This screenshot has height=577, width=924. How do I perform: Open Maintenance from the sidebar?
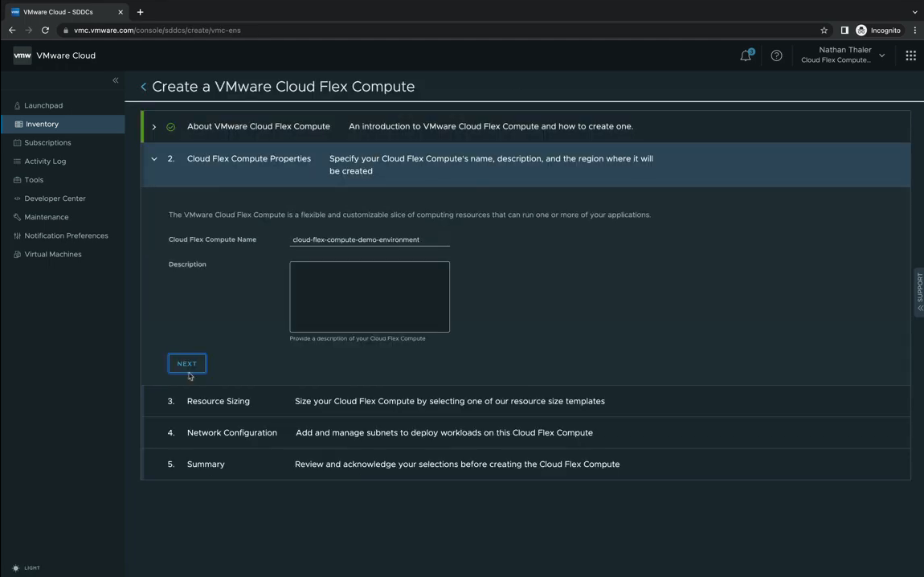[x=47, y=217]
